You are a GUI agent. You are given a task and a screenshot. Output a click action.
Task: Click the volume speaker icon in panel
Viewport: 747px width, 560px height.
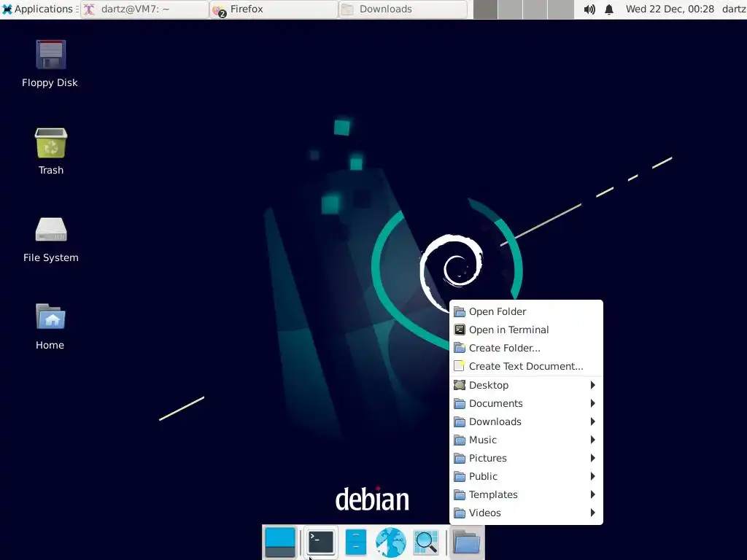(x=589, y=9)
